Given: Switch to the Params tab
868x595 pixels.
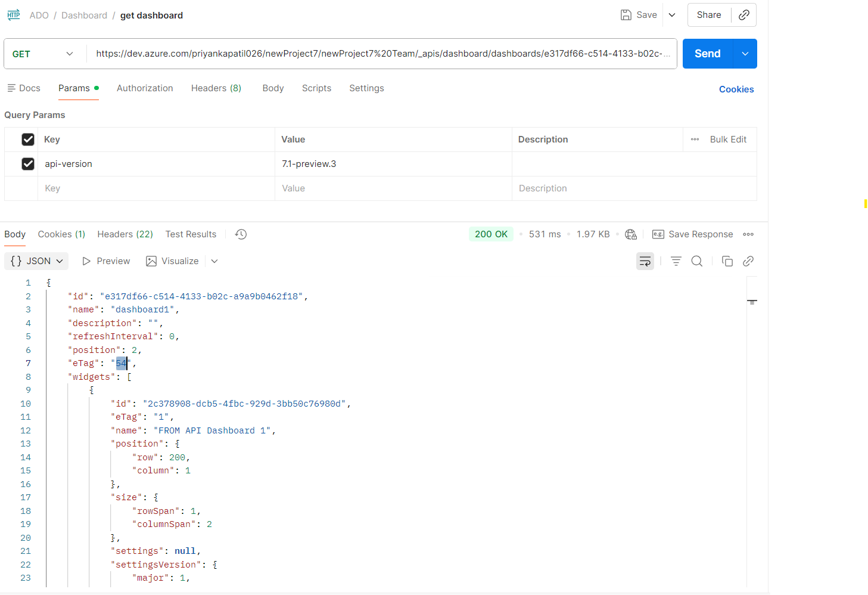Looking at the screenshot, I should coord(79,88).
